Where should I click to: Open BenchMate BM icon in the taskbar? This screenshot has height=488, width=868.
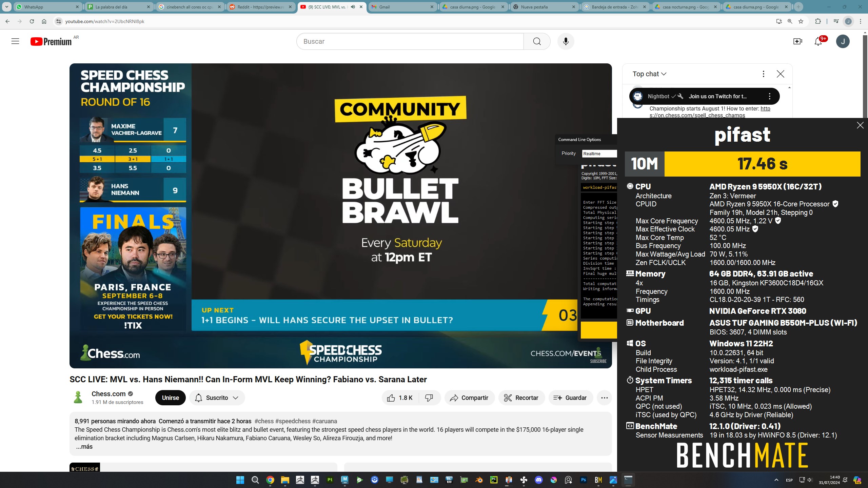pos(598,480)
